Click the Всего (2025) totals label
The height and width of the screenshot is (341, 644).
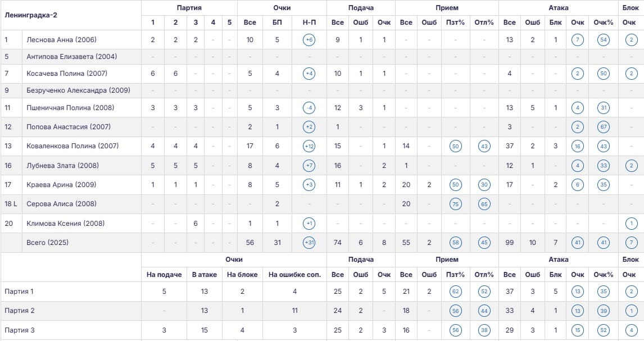coord(48,243)
